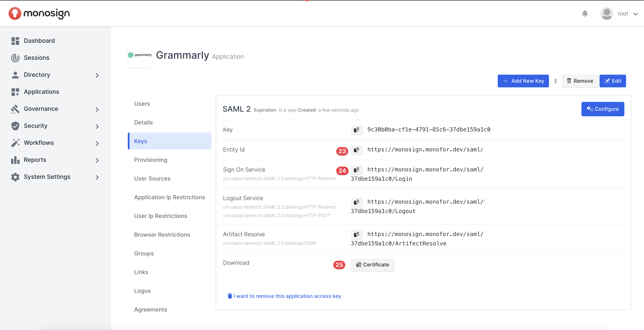Open the notifications bell

(x=585, y=13)
